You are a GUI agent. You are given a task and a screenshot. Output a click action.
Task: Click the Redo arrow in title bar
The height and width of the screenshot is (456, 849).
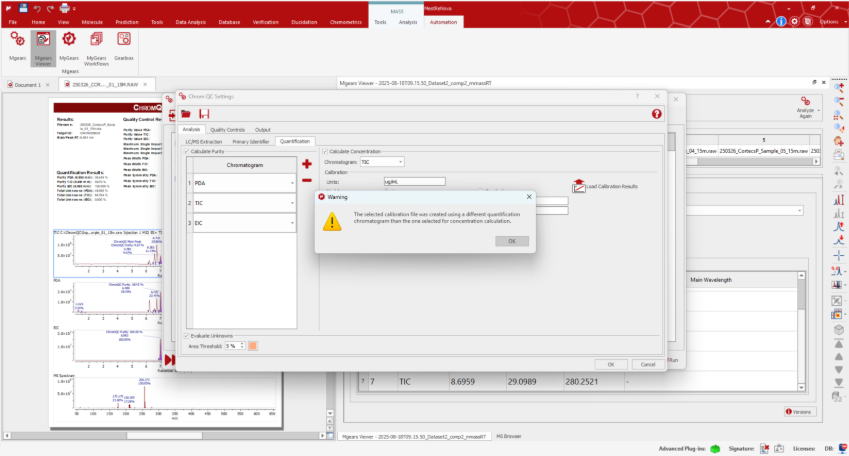coord(50,8)
